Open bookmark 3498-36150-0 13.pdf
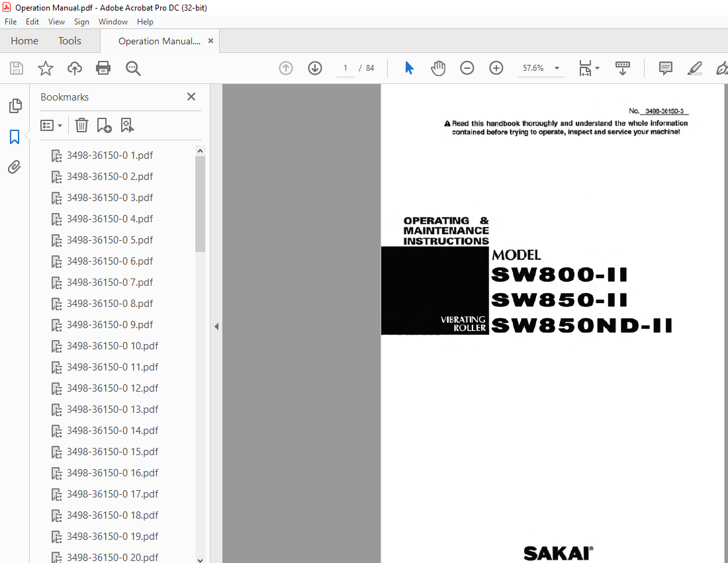Screen dimensions: 728x563 [x=113, y=410]
